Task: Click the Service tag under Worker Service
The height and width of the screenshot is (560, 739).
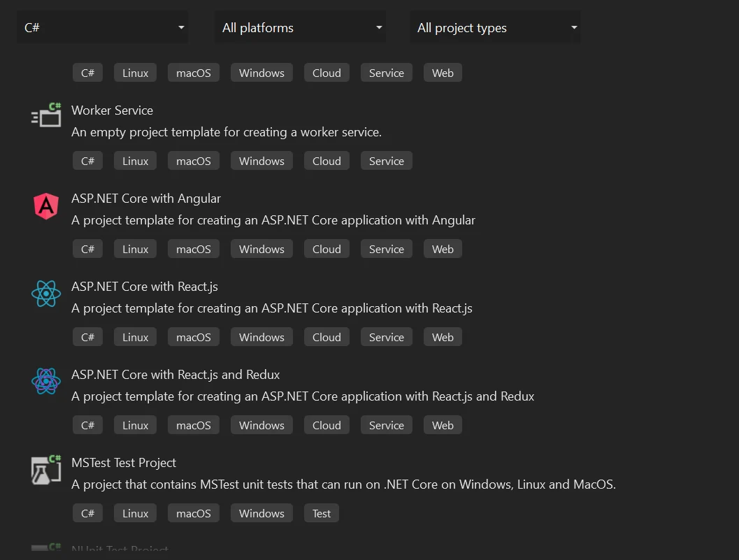Action: pyautogui.click(x=387, y=161)
